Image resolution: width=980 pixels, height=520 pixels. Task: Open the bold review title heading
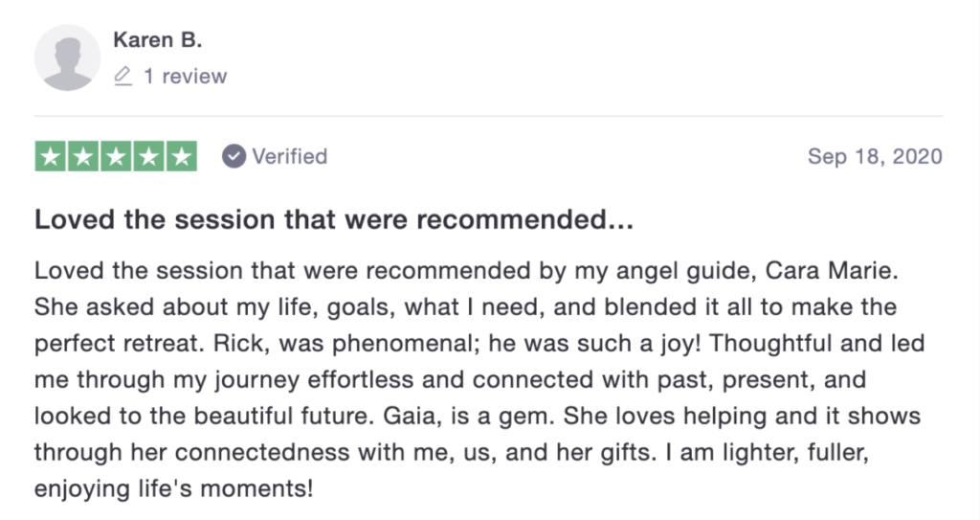tap(334, 219)
